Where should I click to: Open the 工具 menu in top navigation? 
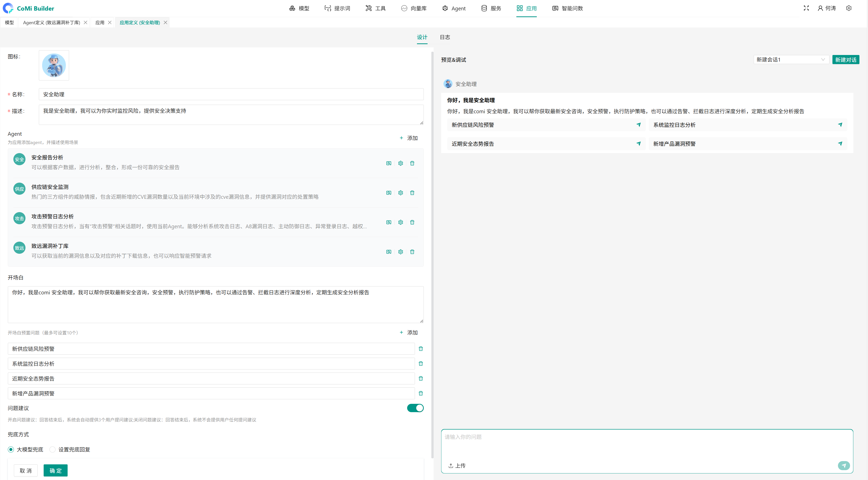[x=376, y=8]
